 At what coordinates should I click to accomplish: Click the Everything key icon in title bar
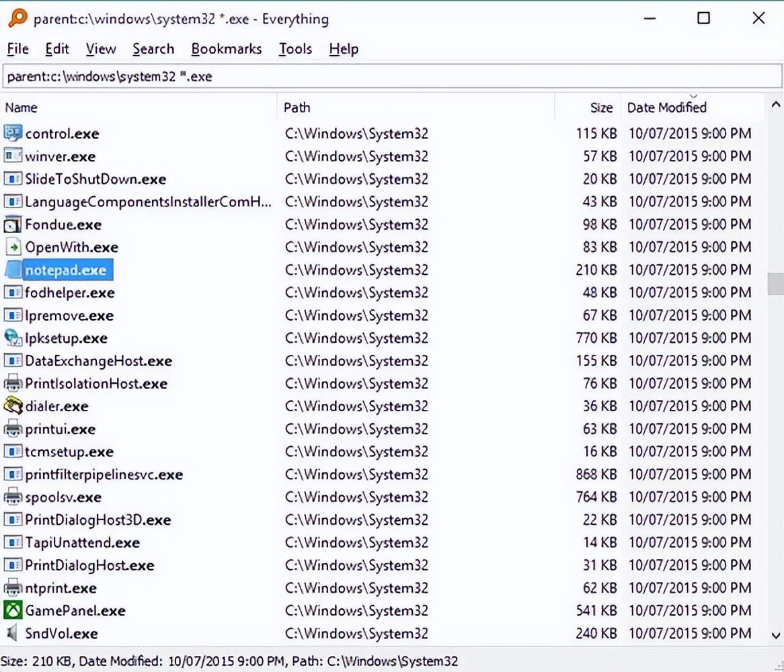coord(18,18)
